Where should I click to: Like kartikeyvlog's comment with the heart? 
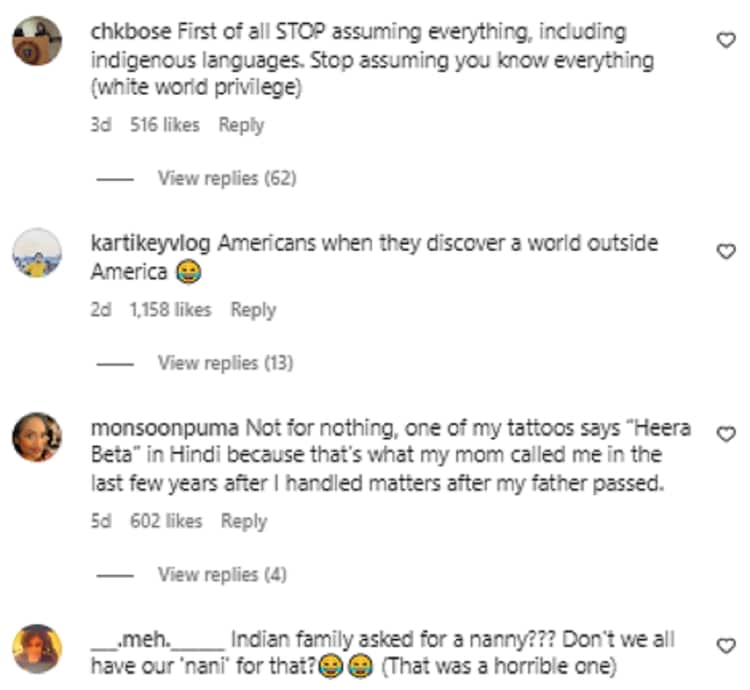(727, 252)
